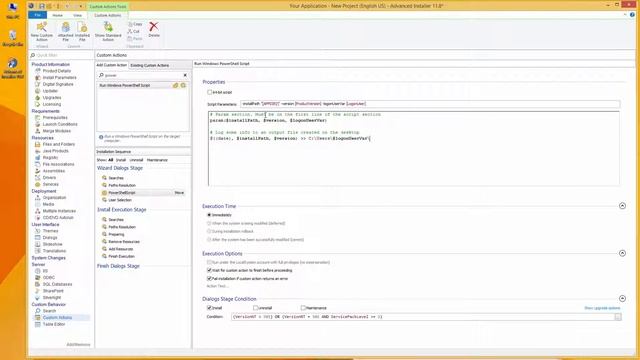Switch to the Home ribbon tab
The image size is (640, 360).
tap(58, 15)
